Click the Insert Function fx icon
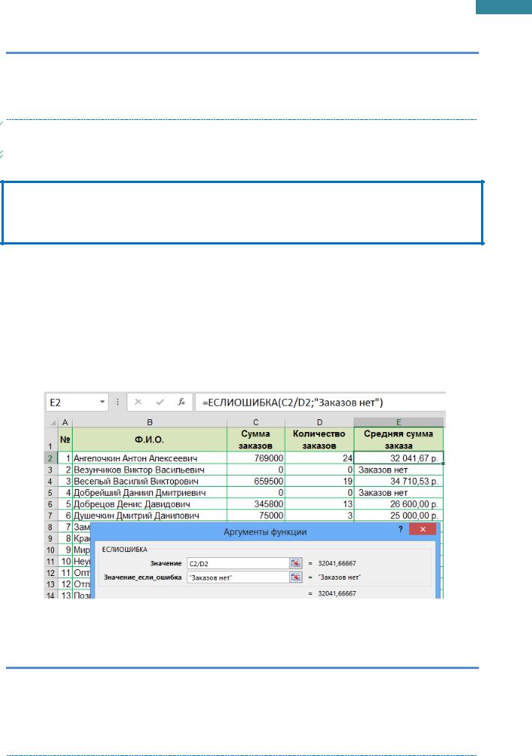This screenshot has height=756, width=532. coord(181,402)
